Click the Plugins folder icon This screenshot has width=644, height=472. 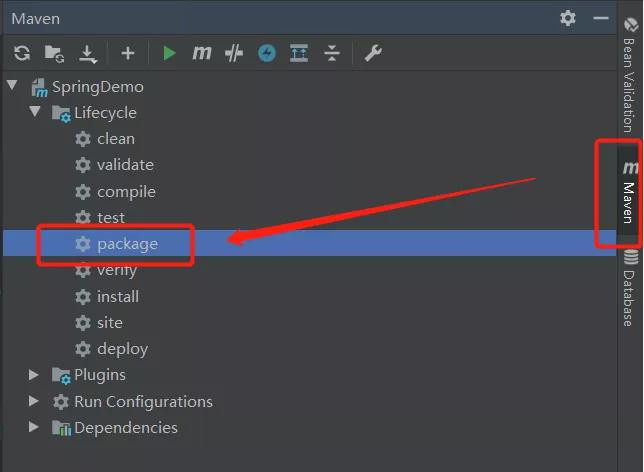[61, 375]
